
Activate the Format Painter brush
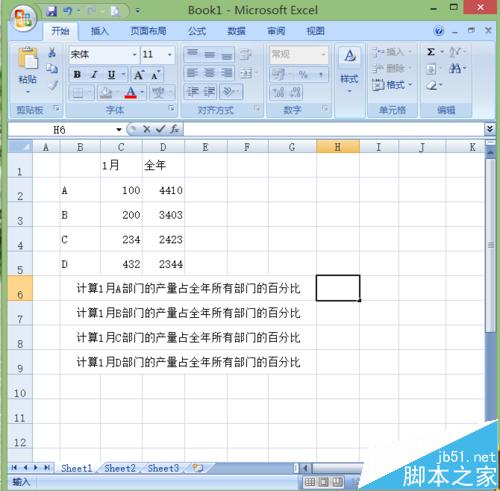coord(52,85)
